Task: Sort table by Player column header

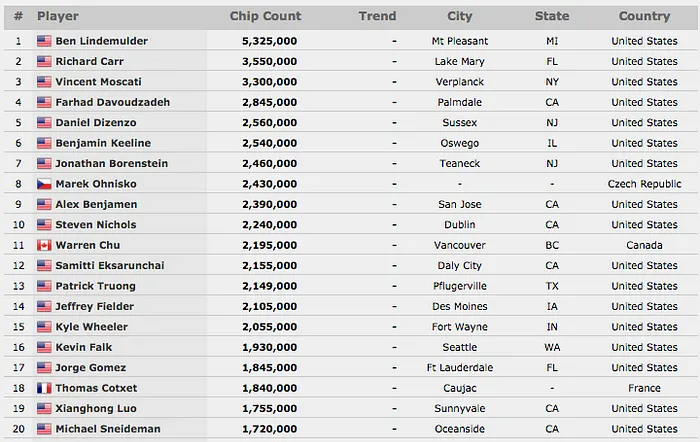Action: 58,16
